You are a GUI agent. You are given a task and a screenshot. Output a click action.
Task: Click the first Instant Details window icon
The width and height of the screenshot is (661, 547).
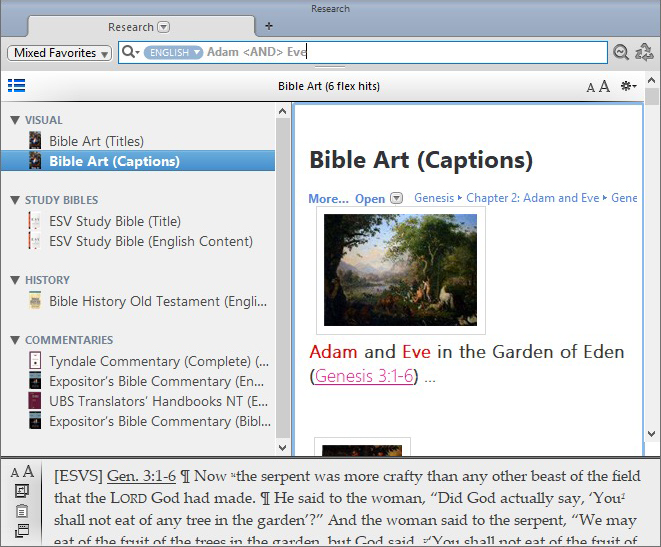coord(21,491)
